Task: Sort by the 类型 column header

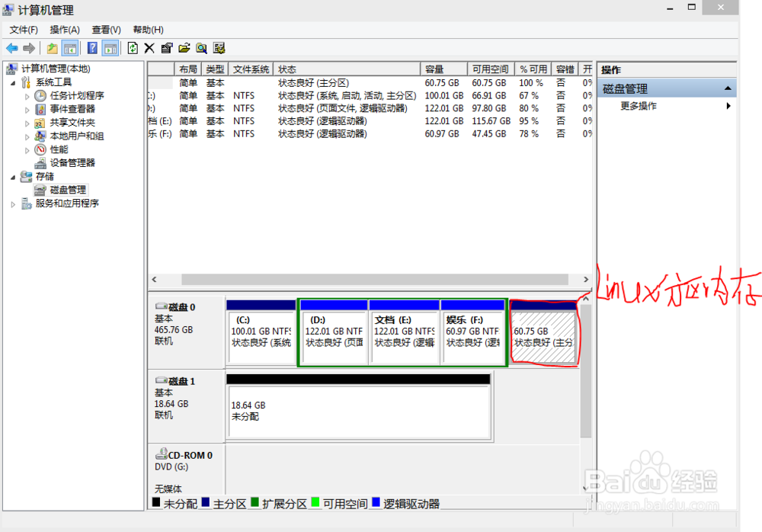Action: point(215,69)
